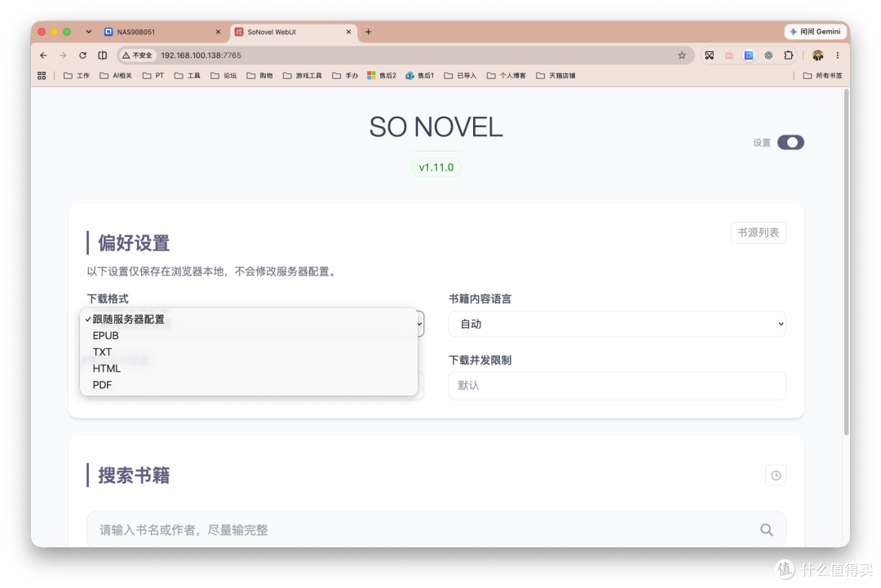Select TXT download format

[x=248, y=351]
